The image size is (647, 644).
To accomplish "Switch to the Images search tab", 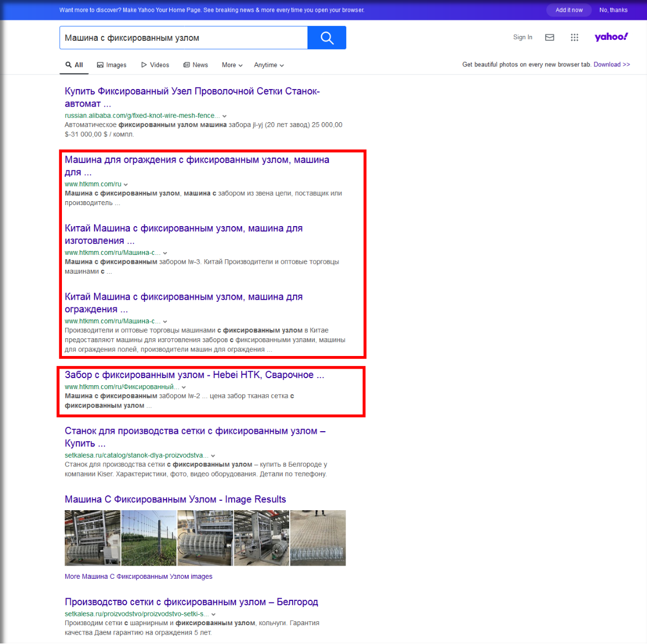I will 112,65.
